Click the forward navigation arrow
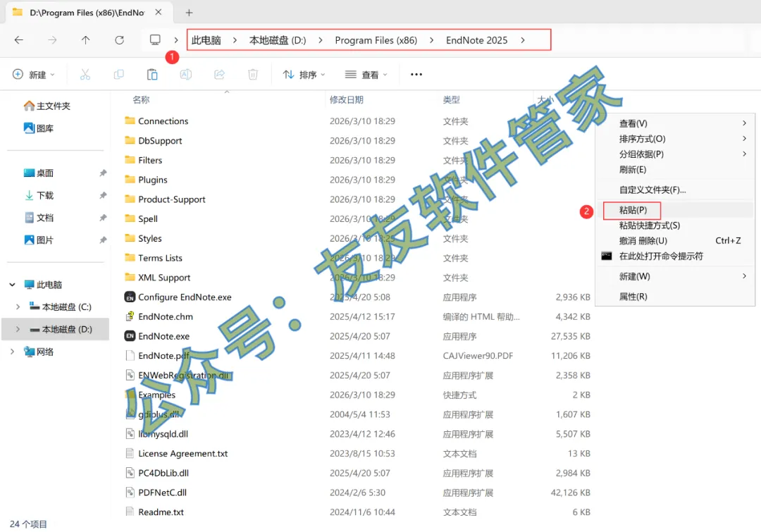 pyautogui.click(x=52, y=39)
